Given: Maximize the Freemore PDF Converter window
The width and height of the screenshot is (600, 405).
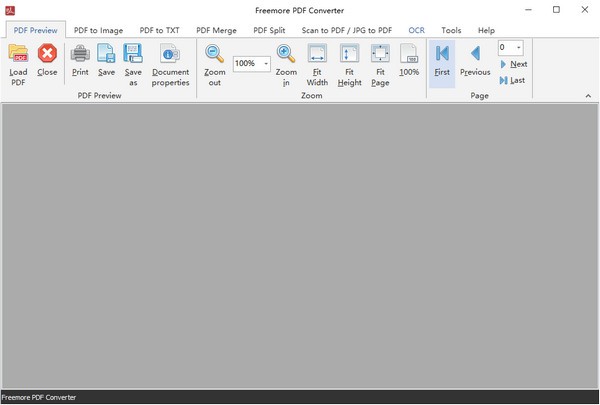Looking at the screenshot, I should point(556,10).
